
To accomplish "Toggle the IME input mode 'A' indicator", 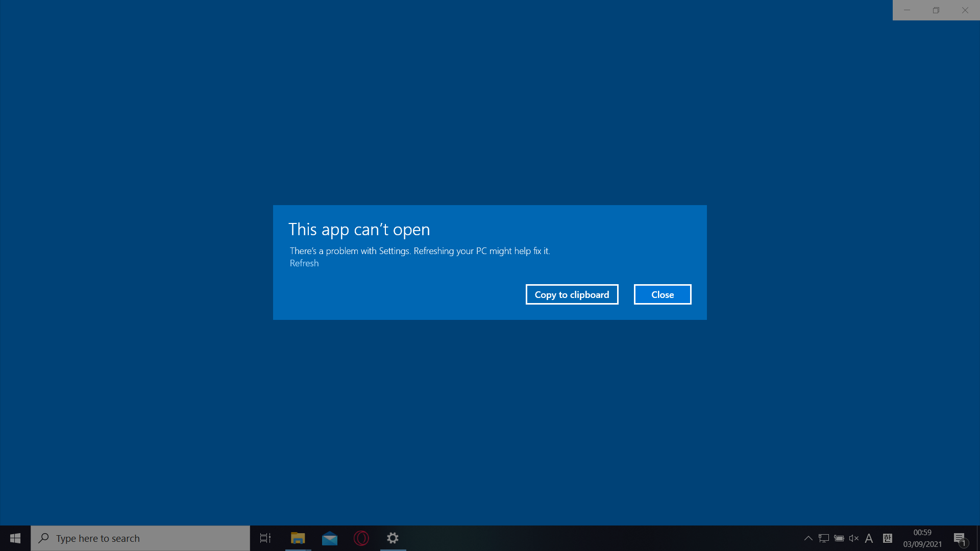I will [869, 538].
